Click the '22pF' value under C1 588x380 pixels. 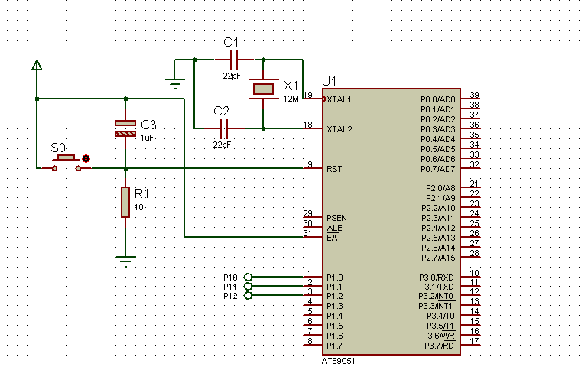[x=232, y=76]
